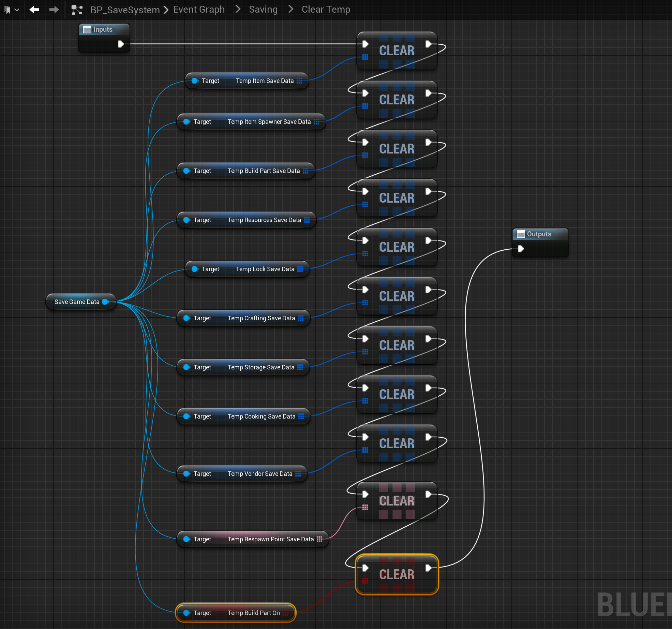Click the Target pin on Temp Lock Save Data
672x629 pixels.
click(x=195, y=269)
